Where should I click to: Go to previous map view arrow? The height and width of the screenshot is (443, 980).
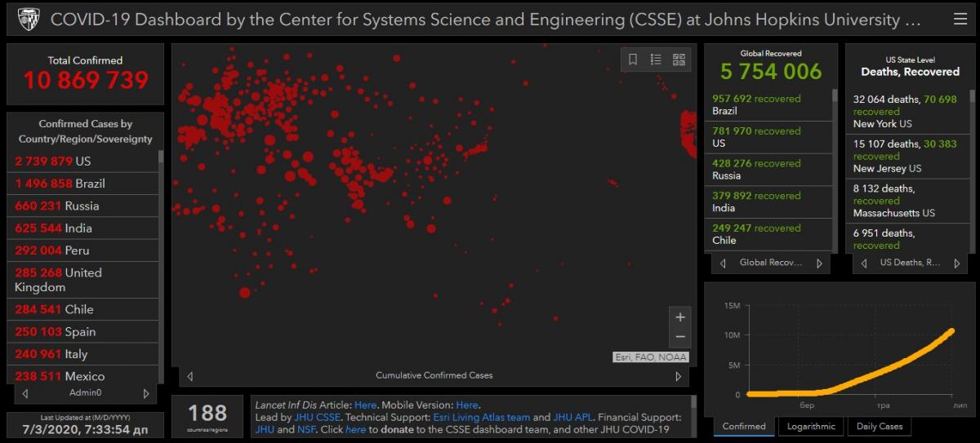click(x=190, y=376)
